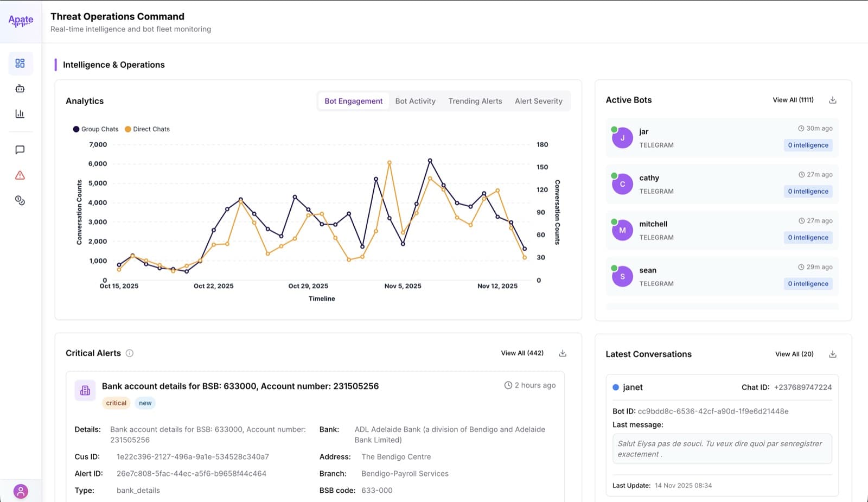Open the warning triangle alerts sidebar icon
This screenshot has width=868, height=502.
click(x=20, y=175)
